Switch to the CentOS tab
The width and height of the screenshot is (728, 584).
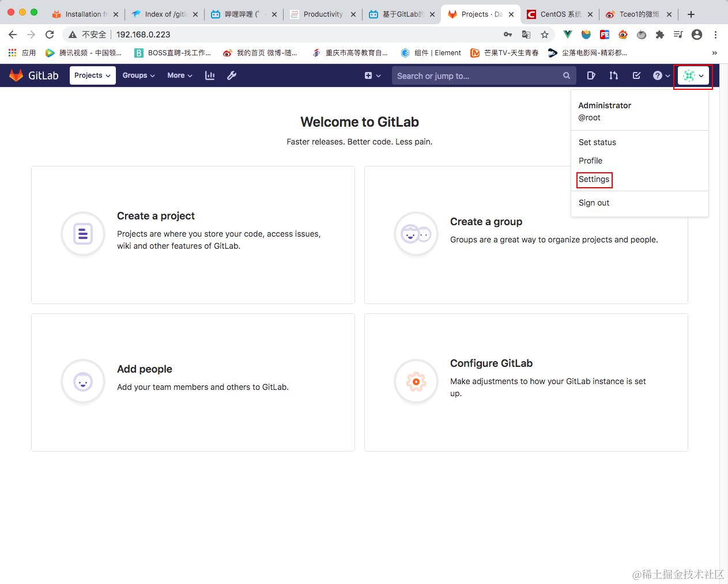[560, 14]
